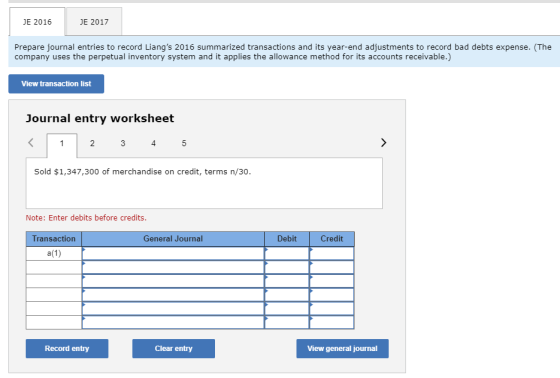The image size is (560, 378).
Task: Select worksheet entry tab 2
Action: (x=92, y=143)
